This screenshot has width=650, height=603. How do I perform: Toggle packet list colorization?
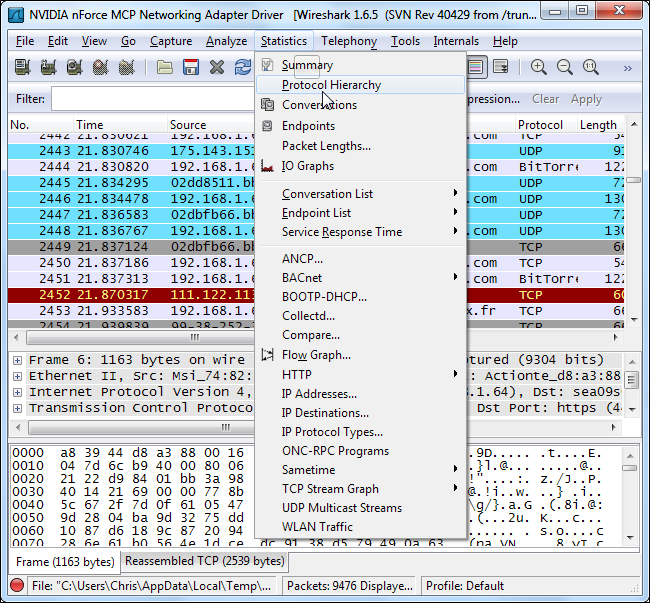coord(477,68)
